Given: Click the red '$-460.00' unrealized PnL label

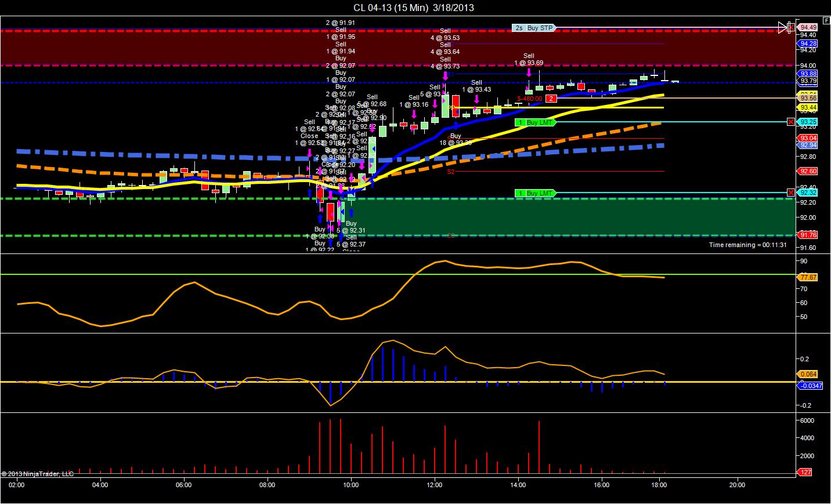Looking at the screenshot, I should click(x=530, y=99).
